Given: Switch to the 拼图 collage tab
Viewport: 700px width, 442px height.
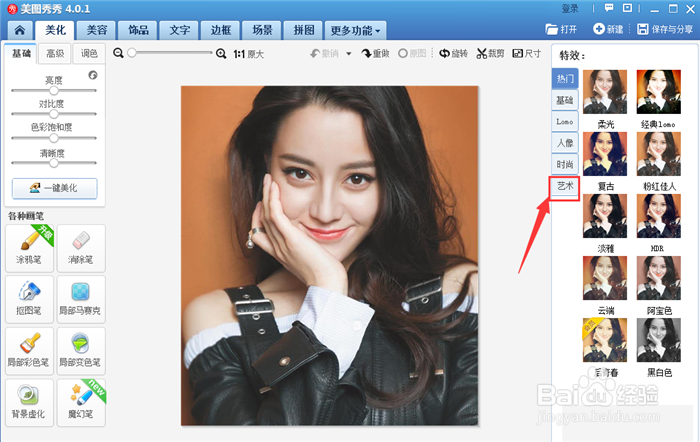Looking at the screenshot, I should point(304,30).
